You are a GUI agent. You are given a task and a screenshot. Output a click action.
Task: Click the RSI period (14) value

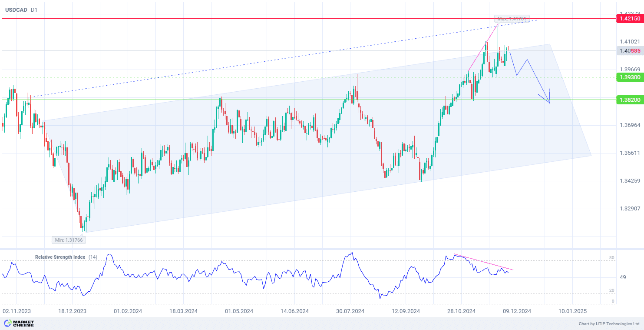click(93, 257)
